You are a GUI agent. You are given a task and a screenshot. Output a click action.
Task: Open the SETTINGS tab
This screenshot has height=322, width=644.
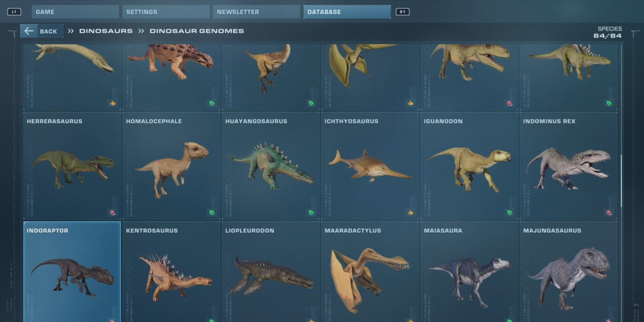click(x=166, y=12)
